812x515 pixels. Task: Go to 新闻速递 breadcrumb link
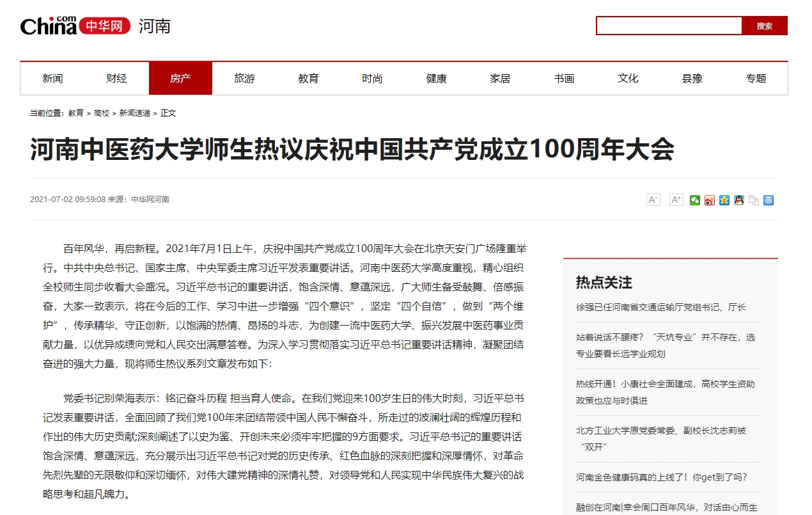tap(135, 113)
